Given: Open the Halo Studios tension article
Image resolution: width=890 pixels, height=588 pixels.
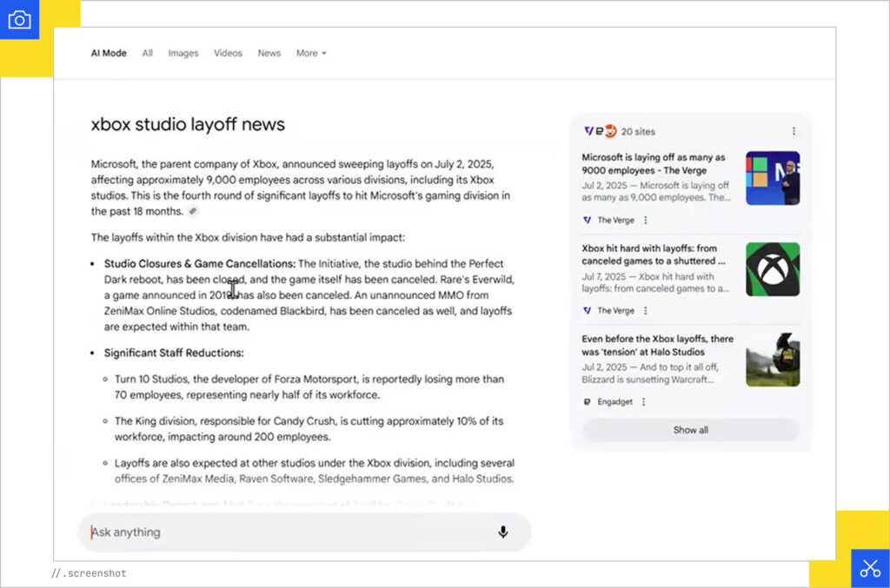Looking at the screenshot, I should (657, 345).
